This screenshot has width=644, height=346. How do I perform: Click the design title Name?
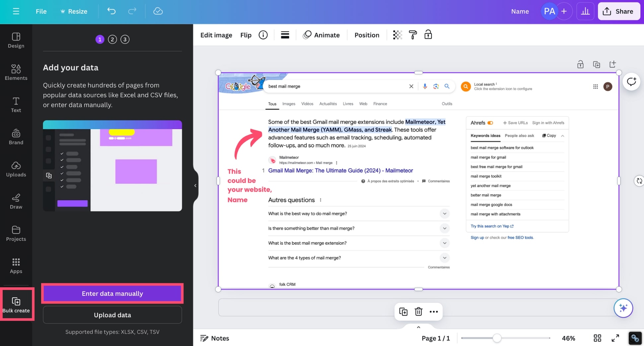[520, 11]
